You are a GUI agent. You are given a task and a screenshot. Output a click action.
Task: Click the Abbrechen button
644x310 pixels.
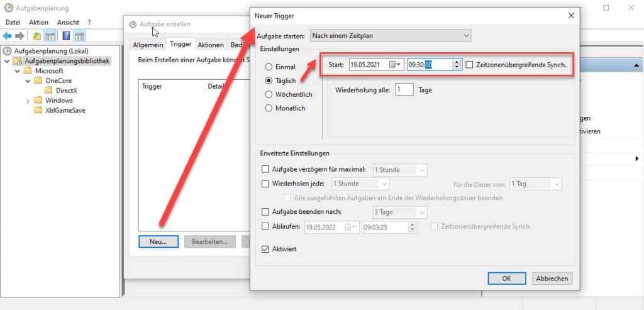click(552, 279)
